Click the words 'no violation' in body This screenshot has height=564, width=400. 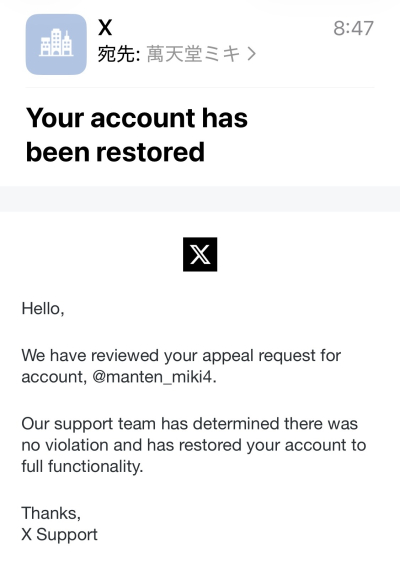click(x=65, y=445)
